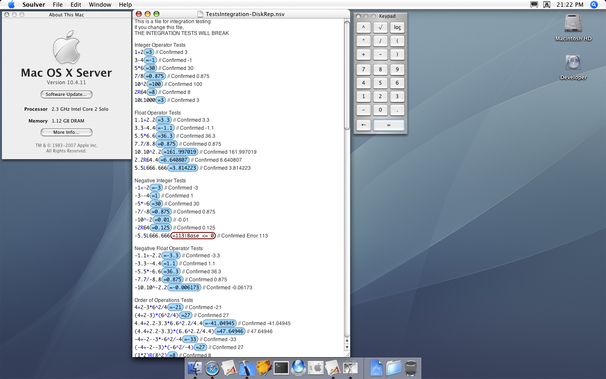Click the scroll down arrow in document
Screen dimensions: 606x379
(347, 347)
